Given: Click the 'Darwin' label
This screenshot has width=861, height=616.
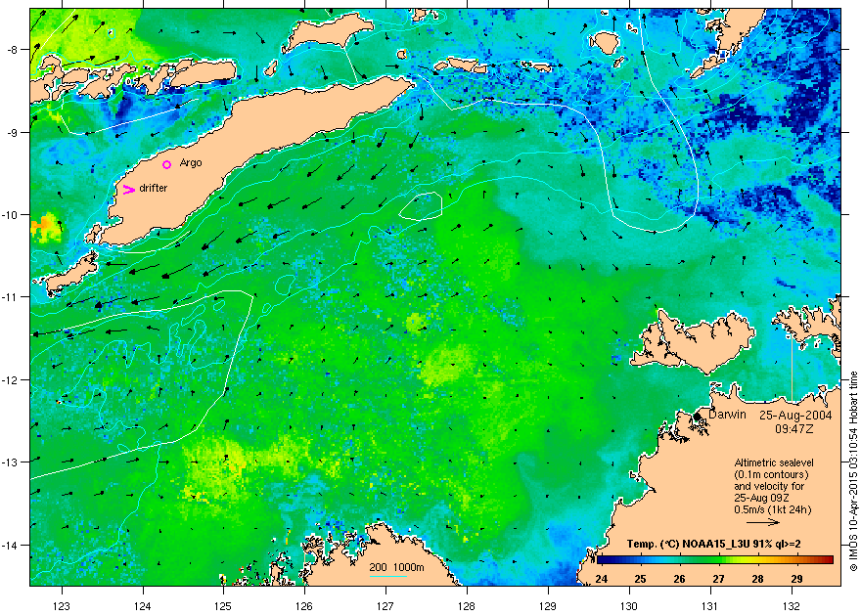Looking at the screenshot, I should pos(727,415).
